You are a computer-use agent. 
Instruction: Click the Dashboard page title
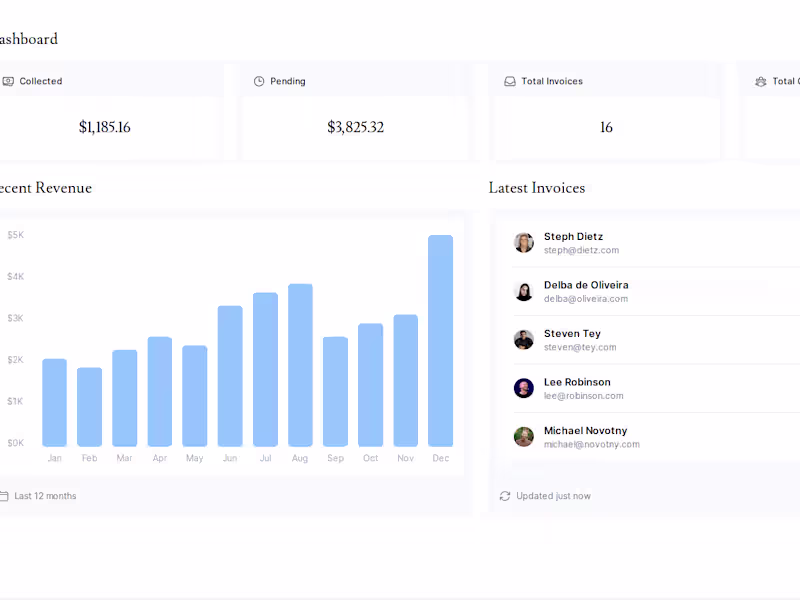tap(29, 39)
